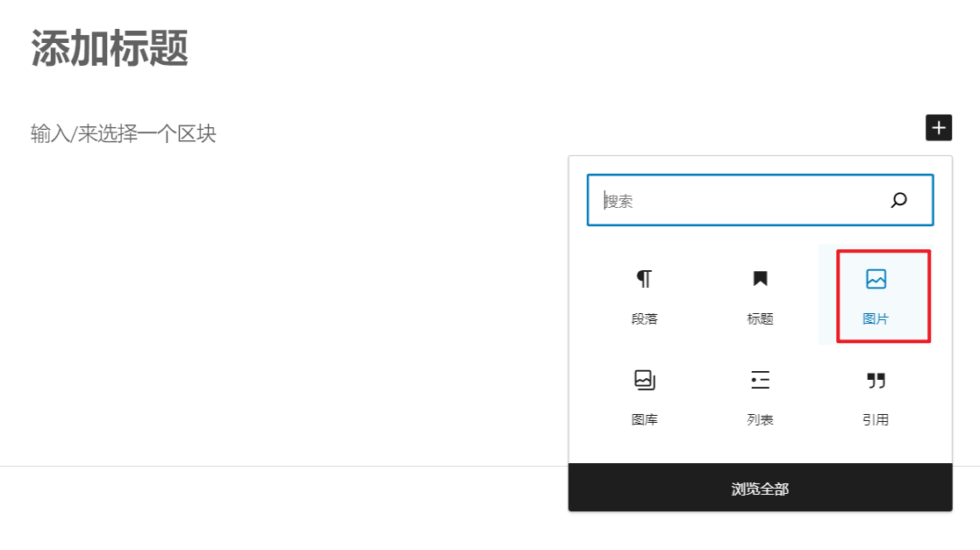The height and width of the screenshot is (550, 980).
Task: Click the 标题 block label text
Action: pos(760,319)
